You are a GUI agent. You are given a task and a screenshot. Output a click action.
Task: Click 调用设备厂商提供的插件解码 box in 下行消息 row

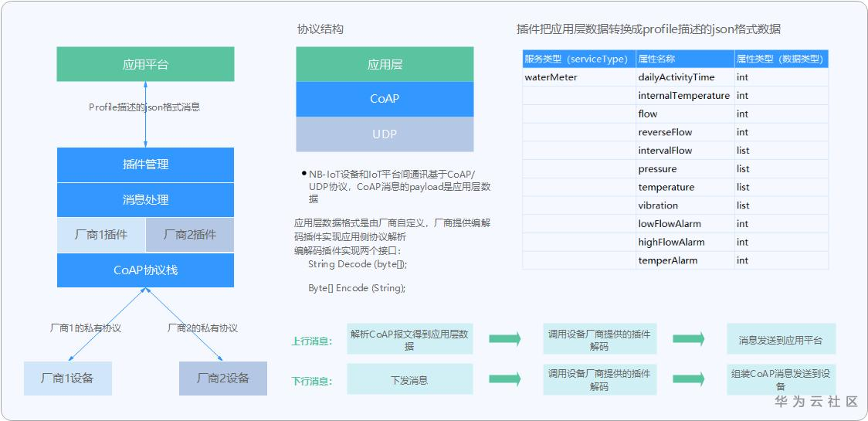599,379
